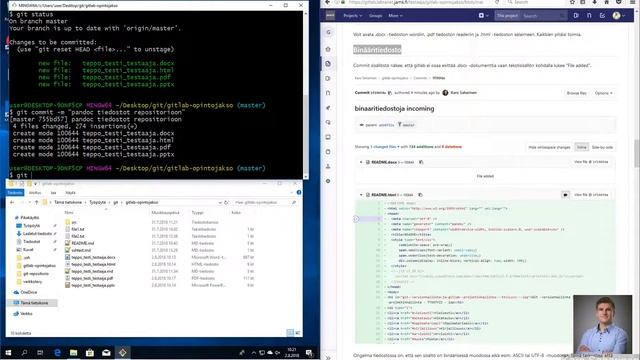Open the Jaa ribbon tab in Explorer
The height and width of the screenshot is (360, 640).
click(53, 193)
